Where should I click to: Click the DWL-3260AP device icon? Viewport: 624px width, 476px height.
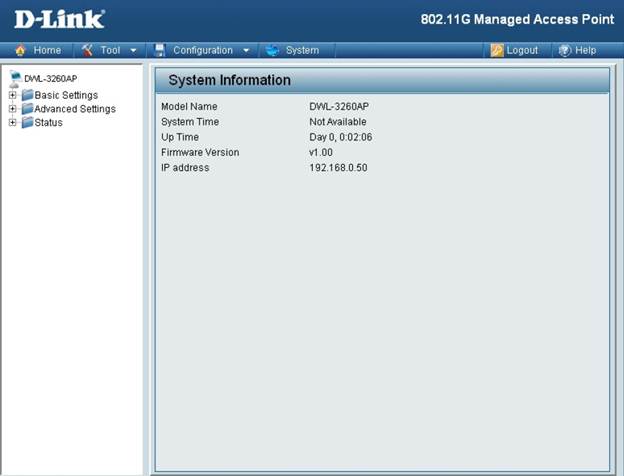pos(15,79)
